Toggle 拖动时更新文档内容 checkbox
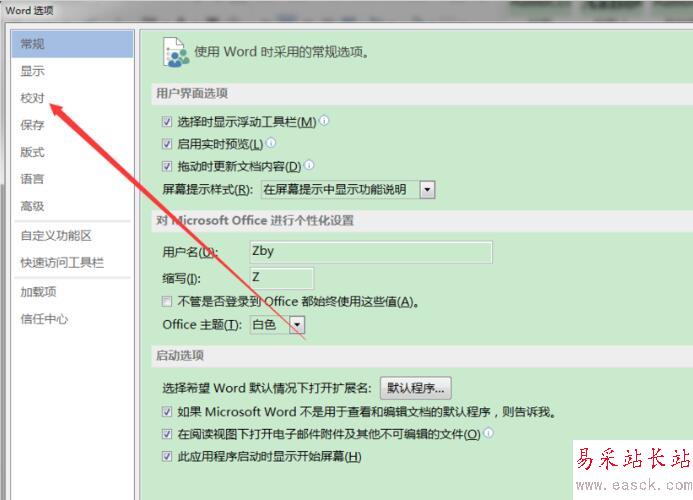Image resolution: width=693 pixels, height=500 pixels. pos(167,166)
